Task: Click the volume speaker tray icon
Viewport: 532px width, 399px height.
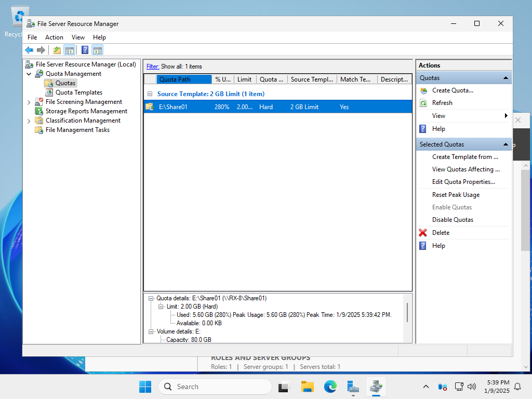Action: click(471, 387)
